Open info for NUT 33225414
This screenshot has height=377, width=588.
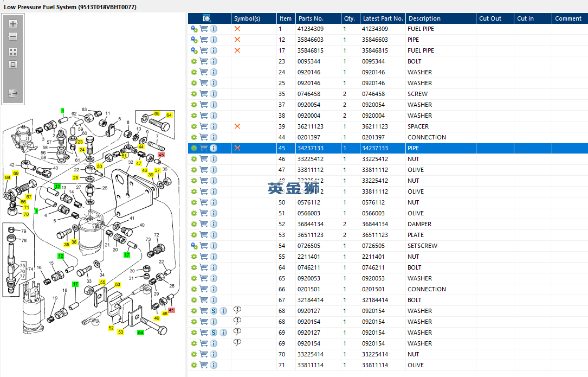(x=214, y=354)
